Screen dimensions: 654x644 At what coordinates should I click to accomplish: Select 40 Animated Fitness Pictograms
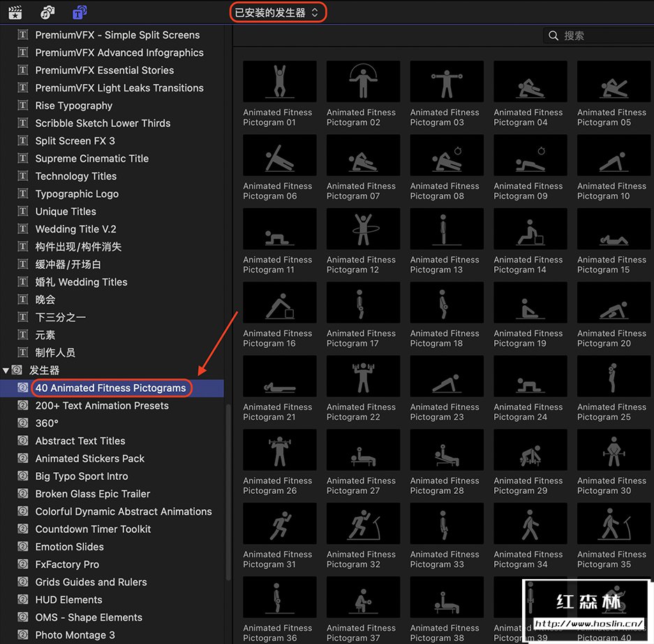[x=112, y=388]
